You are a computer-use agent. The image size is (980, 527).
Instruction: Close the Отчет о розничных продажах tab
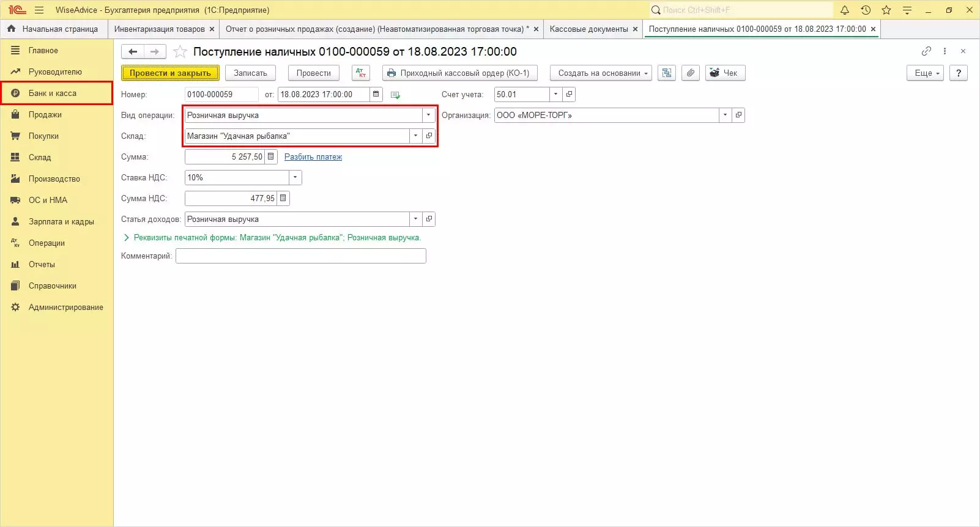point(536,29)
